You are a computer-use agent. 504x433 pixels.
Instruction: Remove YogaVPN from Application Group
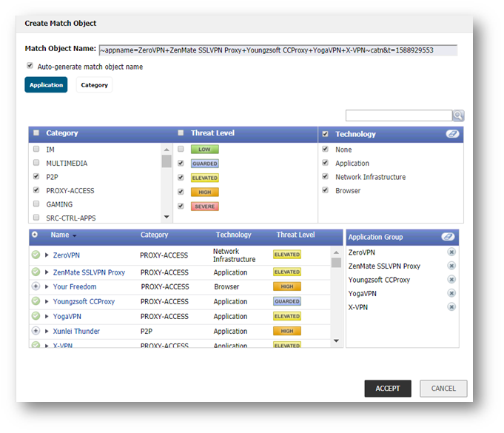(x=451, y=293)
